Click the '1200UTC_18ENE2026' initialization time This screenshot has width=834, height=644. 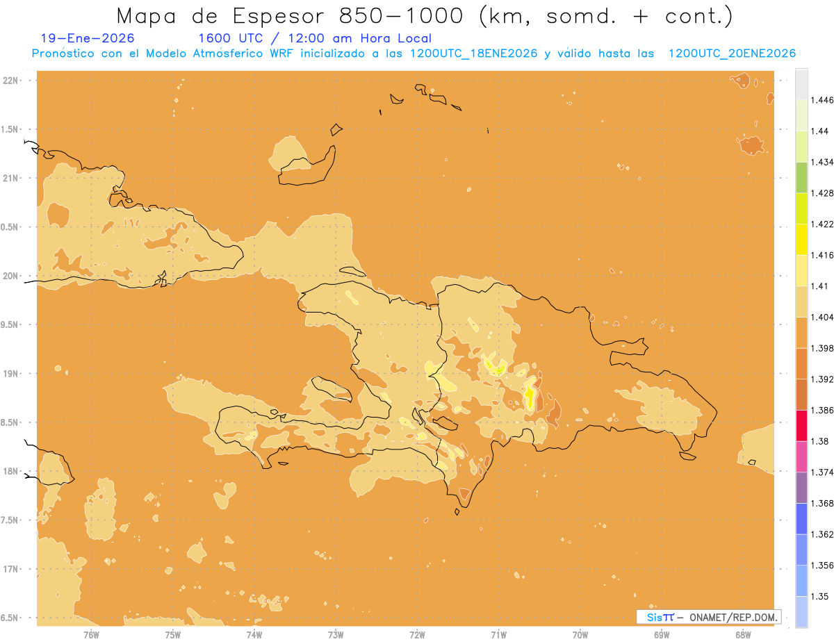(x=473, y=53)
